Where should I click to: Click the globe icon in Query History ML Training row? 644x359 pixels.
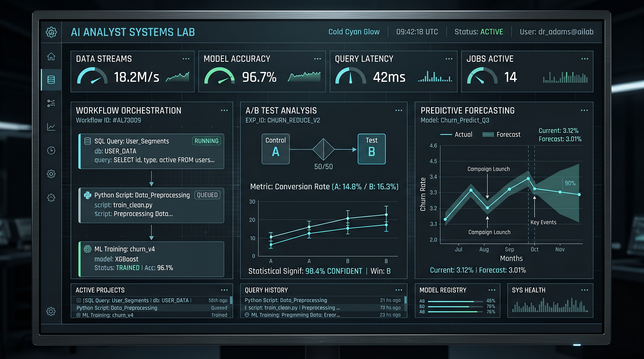point(247,315)
